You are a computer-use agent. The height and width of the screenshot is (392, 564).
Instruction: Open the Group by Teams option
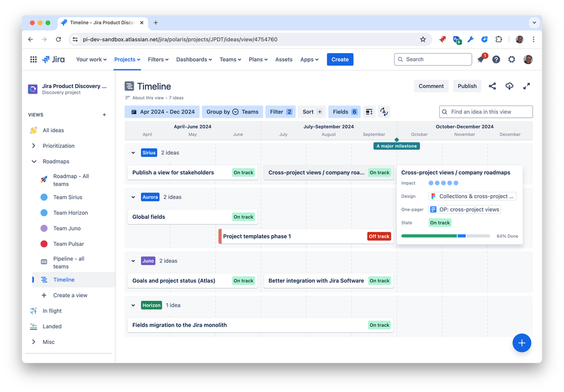point(233,112)
